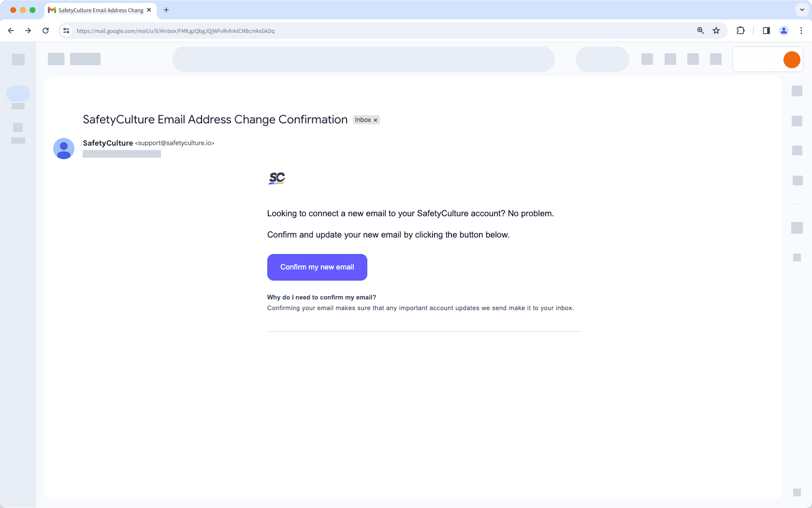Open the tab search chevron dropdown
Image resolution: width=812 pixels, height=508 pixels.
coord(801,10)
